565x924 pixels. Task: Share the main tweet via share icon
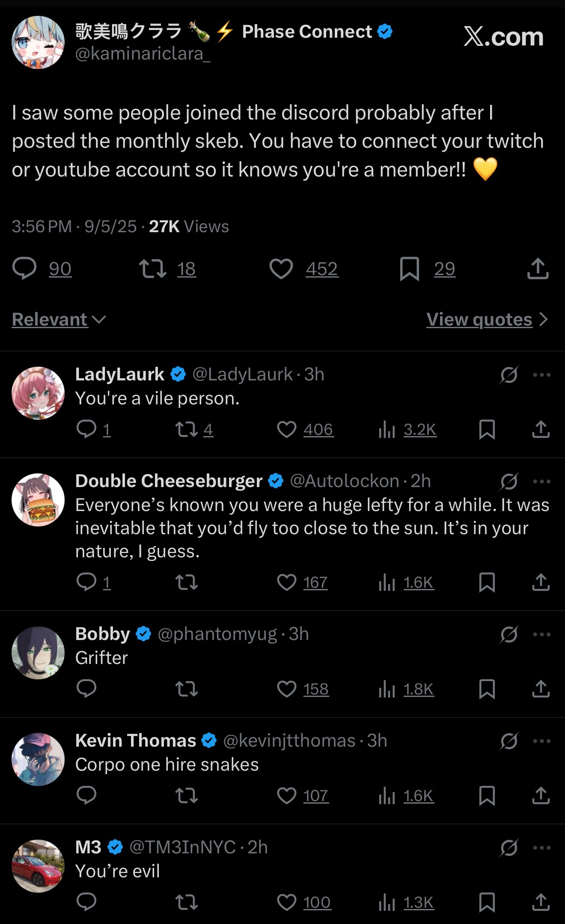click(538, 269)
